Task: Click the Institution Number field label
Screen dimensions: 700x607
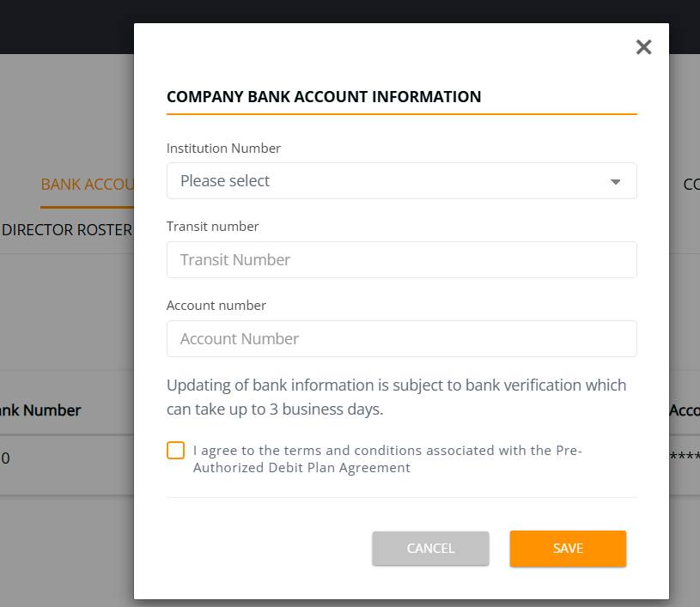Action: pos(223,149)
